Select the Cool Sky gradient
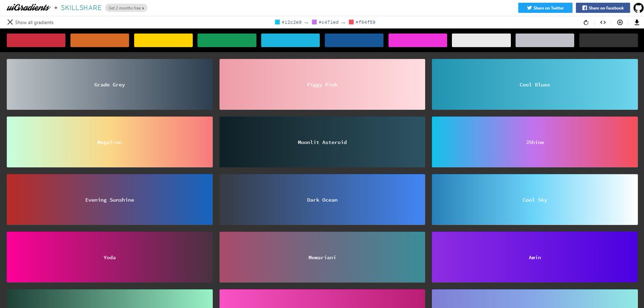The height and width of the screenshot is (308, 644). click(x=535, y=200)
